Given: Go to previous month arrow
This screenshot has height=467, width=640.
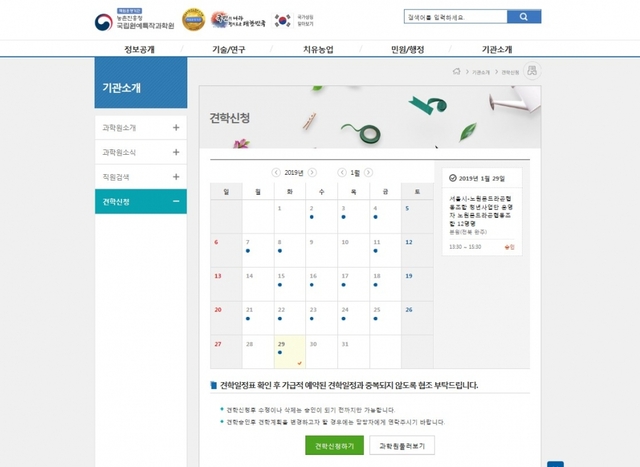Looking at the screenshot, I should [342, 173].
